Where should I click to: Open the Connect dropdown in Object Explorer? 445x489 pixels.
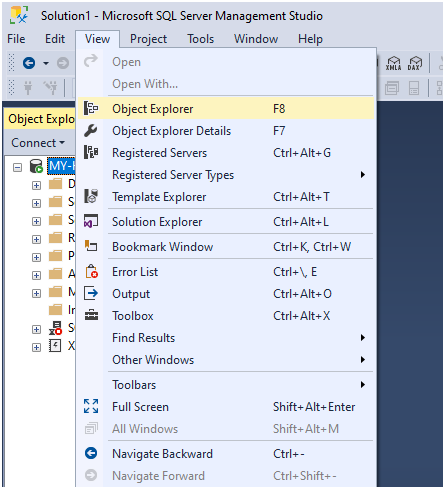pyautogui.click(x=38, y=143)
